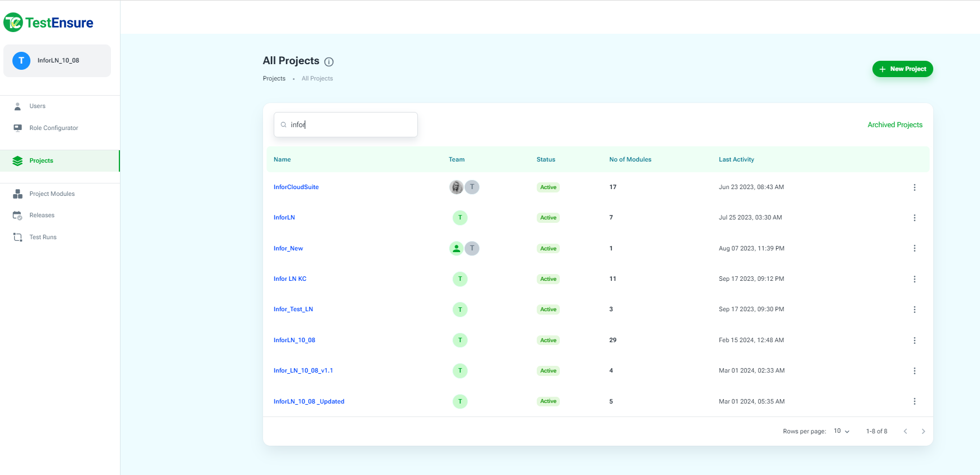Click the Project Modules blocks icon
The width and height of the screenshot is (980, 475).
coord(17,194)
